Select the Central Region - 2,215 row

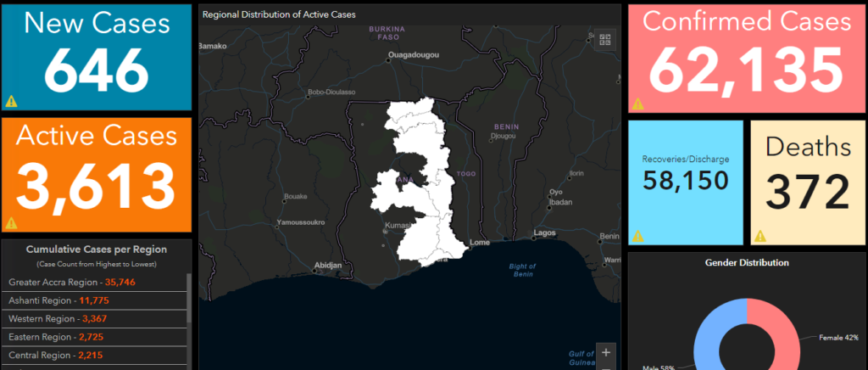[94, 355]
